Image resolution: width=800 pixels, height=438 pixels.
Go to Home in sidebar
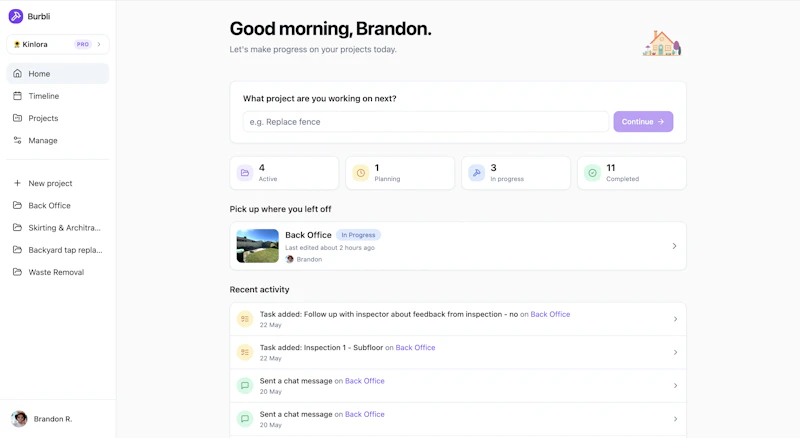point(58,74)
